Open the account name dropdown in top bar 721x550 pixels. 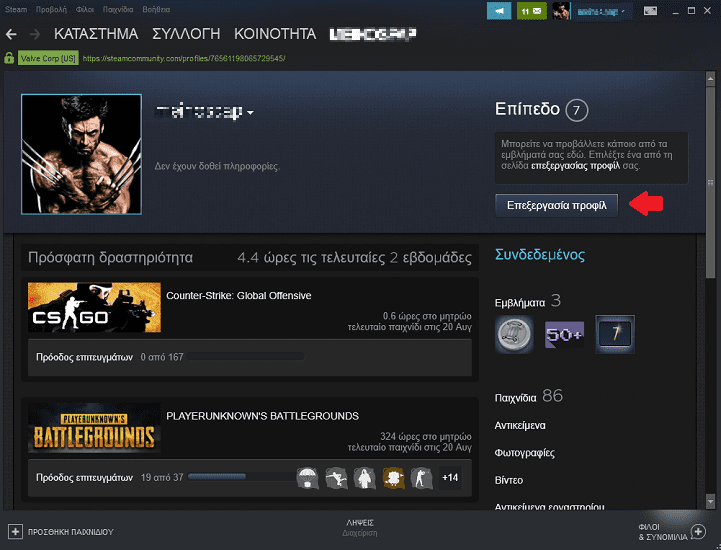pyautogui.click(x=601, y=11)
